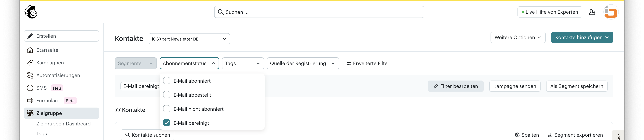Open the account avatar menu
Viewport: 644px width, 140px height.
(x=611, y=12)
